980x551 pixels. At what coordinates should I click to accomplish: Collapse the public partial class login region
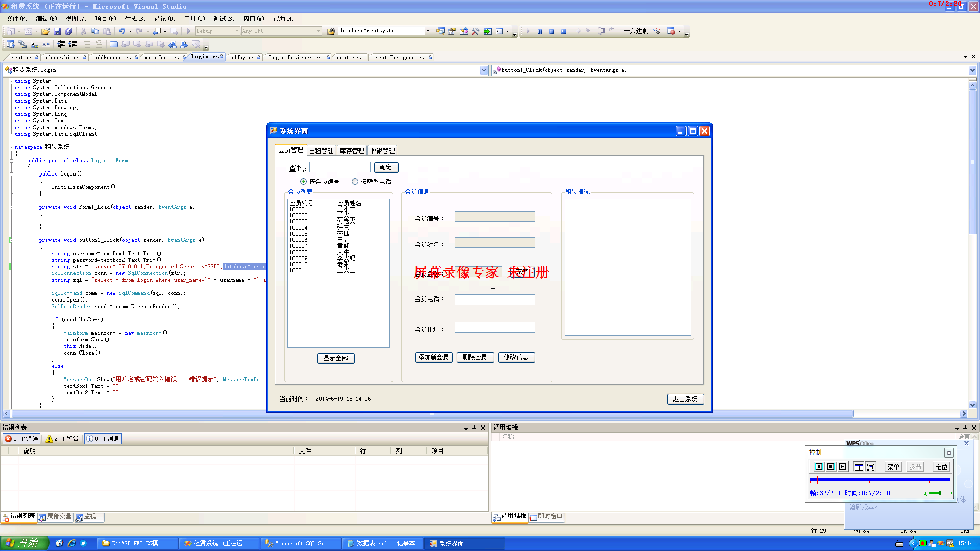pos(11,161)
